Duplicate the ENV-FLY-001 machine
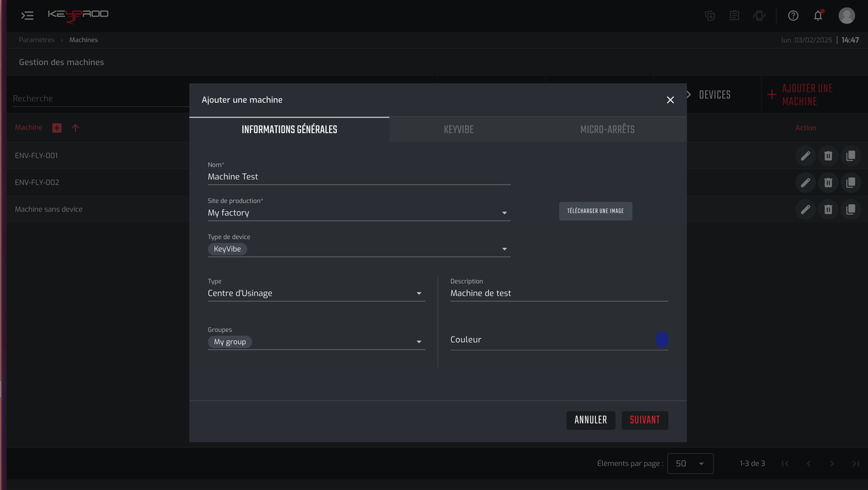 850,155
